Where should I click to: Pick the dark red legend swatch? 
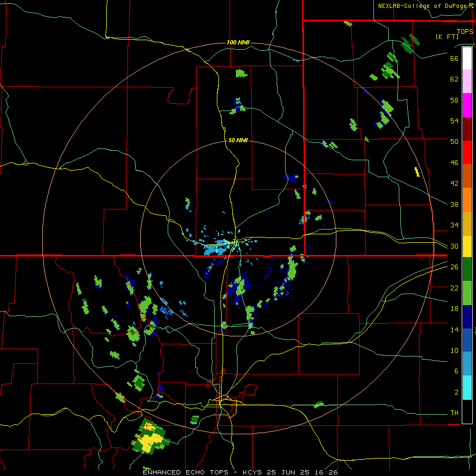[x=467, y=129]
